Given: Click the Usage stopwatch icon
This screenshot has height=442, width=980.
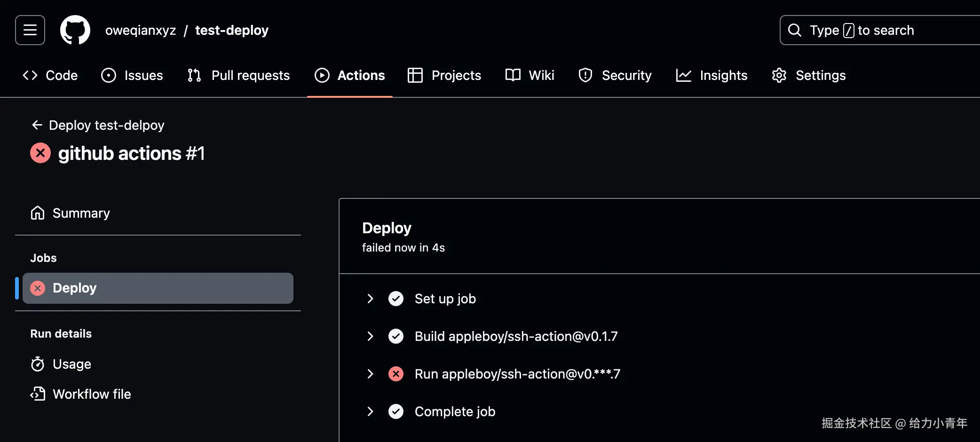Looking at the screenshot, I should point(38,364).
